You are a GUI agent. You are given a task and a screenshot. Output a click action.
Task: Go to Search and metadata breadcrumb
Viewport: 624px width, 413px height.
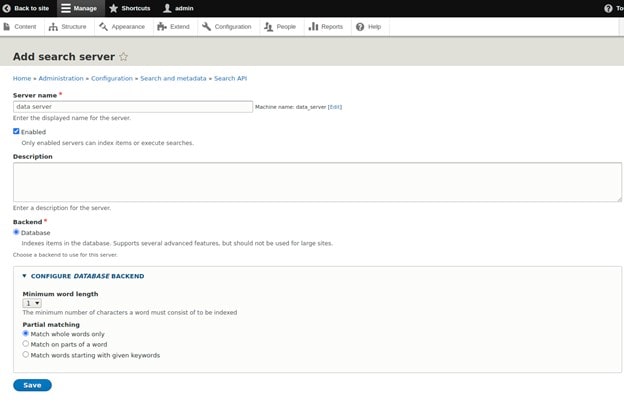pos(173,78)
